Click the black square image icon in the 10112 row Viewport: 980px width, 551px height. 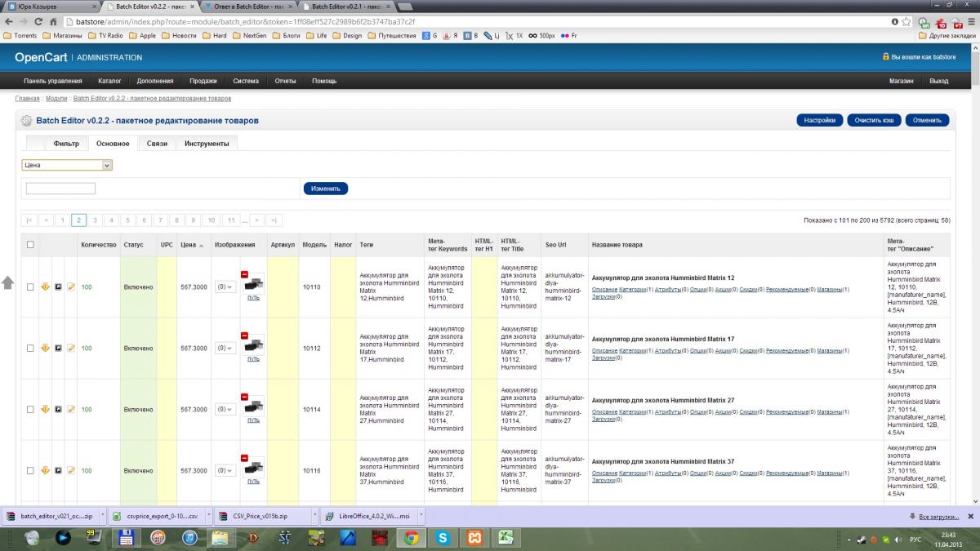coord(58,349)
